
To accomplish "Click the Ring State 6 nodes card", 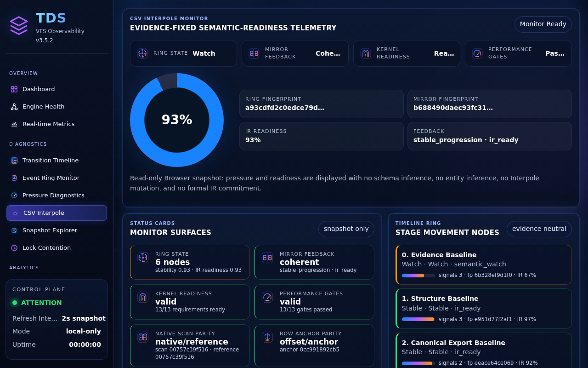I will (x=190, y=262).
